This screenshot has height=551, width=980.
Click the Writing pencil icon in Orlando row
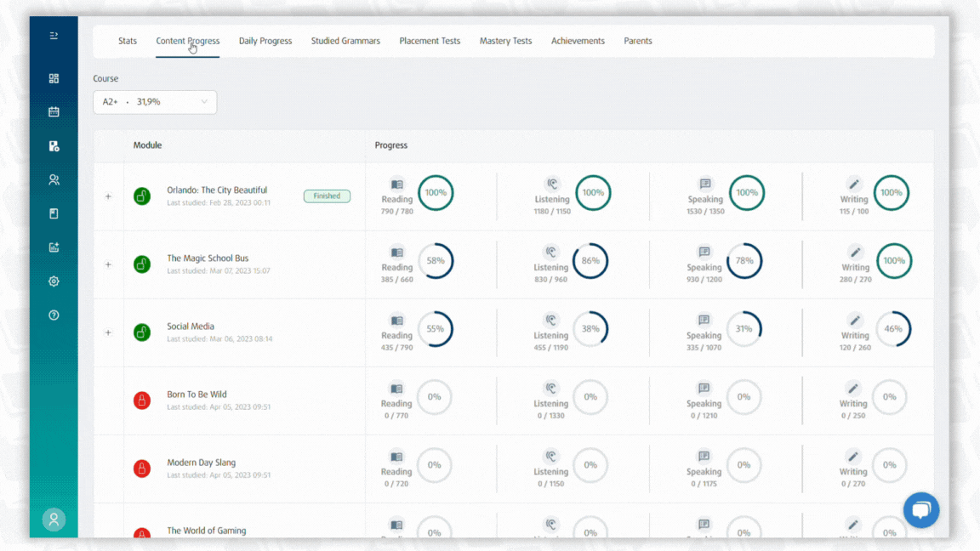(854, 184)
